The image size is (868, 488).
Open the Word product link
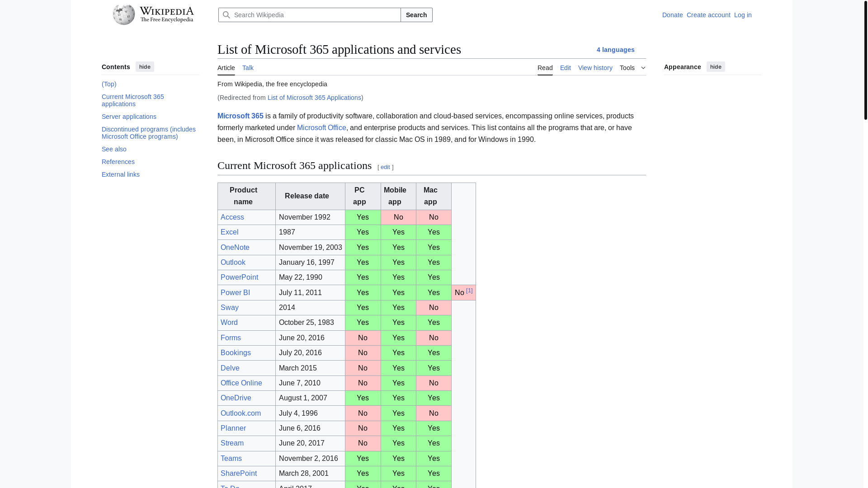(229, 323)
